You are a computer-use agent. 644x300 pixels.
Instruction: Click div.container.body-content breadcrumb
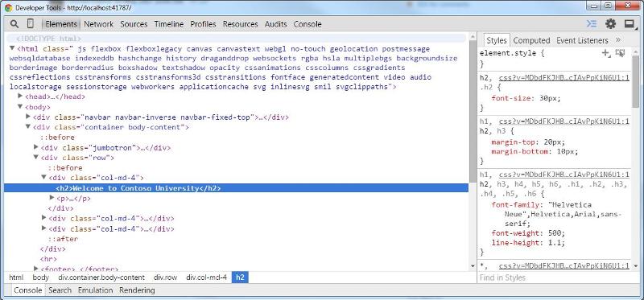coord(101,277)
